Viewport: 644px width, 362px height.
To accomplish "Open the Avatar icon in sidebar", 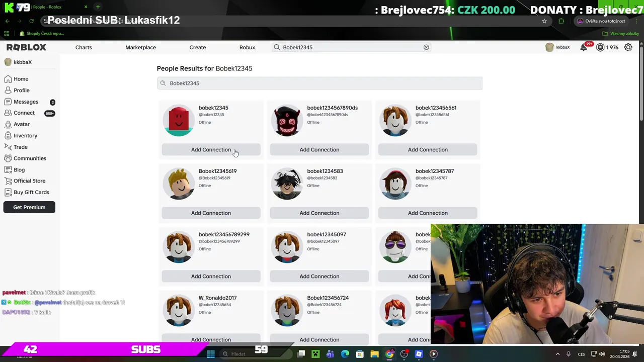I will [8, 124].
